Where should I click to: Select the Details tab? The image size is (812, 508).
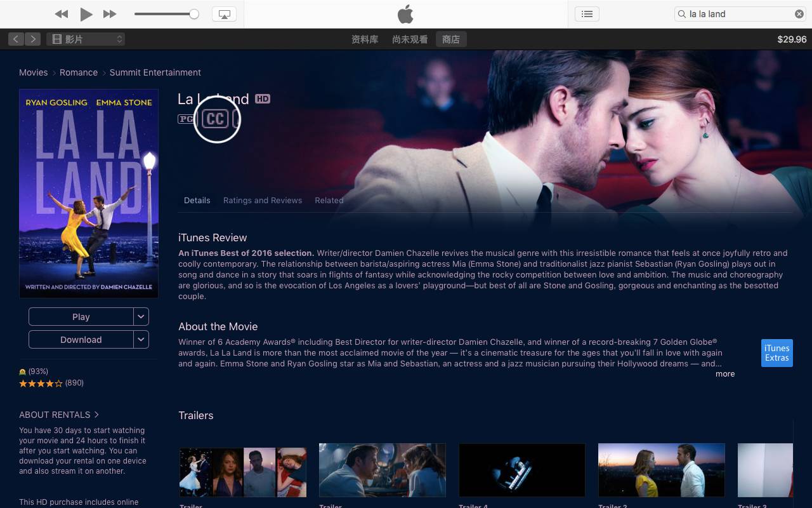197,200
